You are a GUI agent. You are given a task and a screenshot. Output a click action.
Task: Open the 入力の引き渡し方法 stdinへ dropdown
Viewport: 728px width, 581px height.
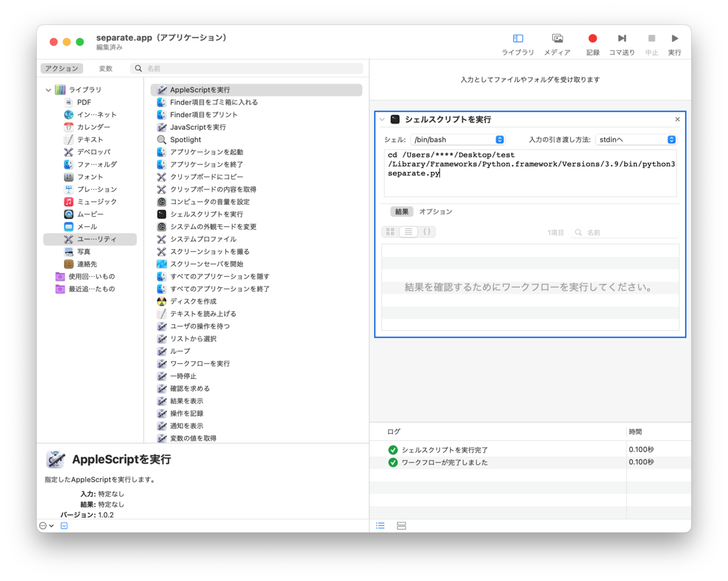pos(636,140)
